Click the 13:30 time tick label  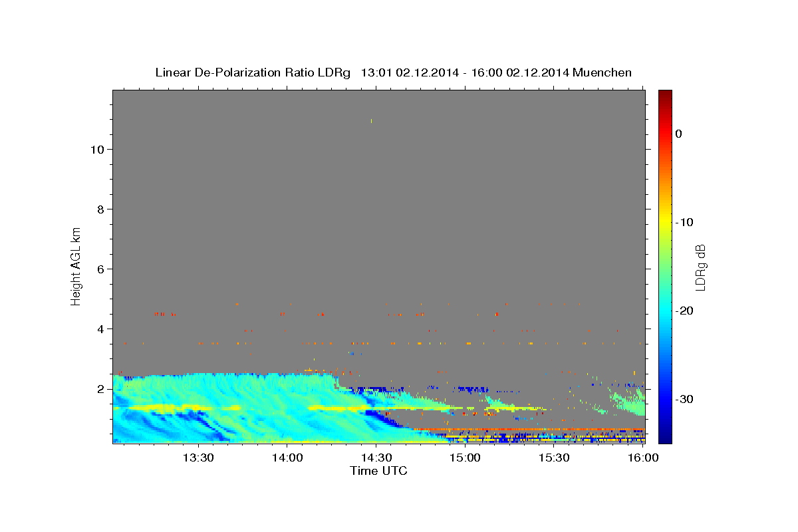pyautogui.click(x=198, y=458)
